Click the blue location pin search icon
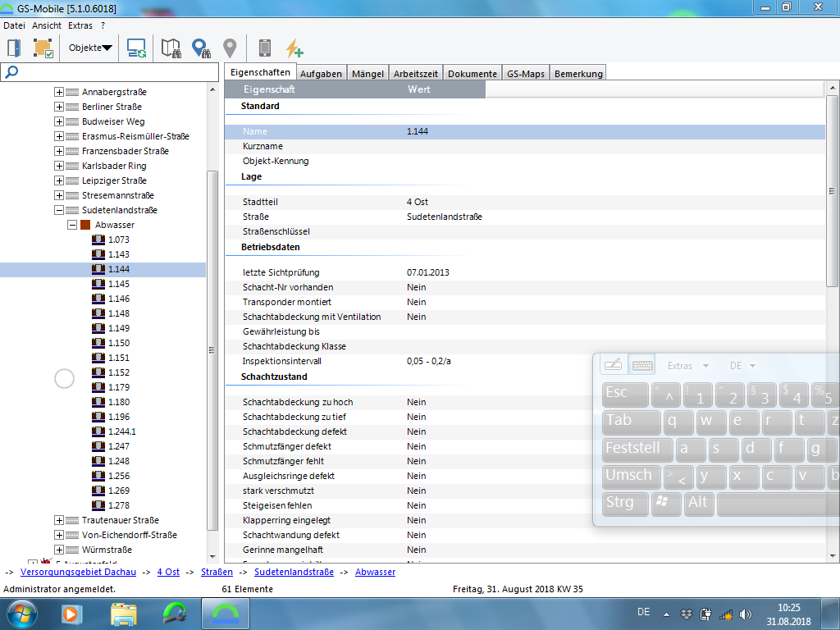The width and height of the screenshot is (840, 630). [x=201, y=48]
